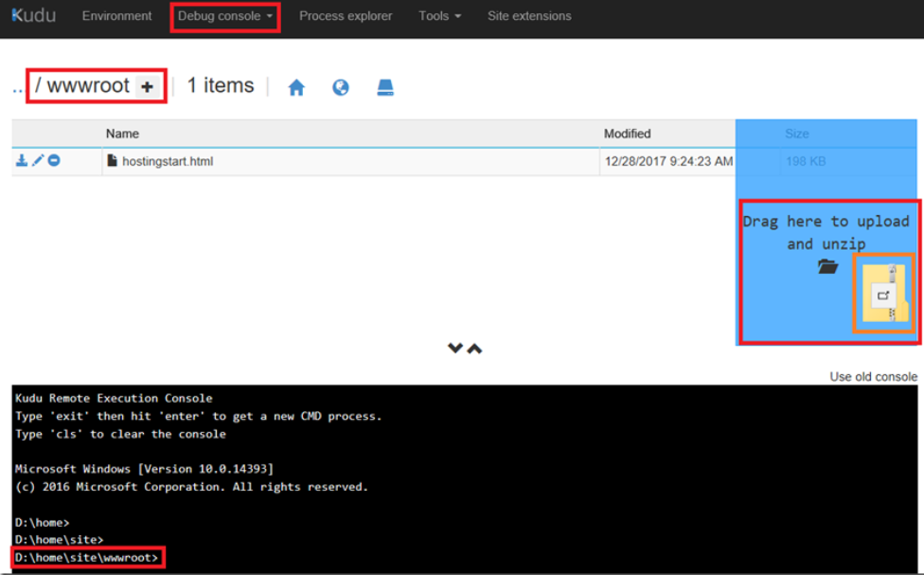The image size is (924, 575).
Task: Click the system drive icon
Action: point(385,87)
